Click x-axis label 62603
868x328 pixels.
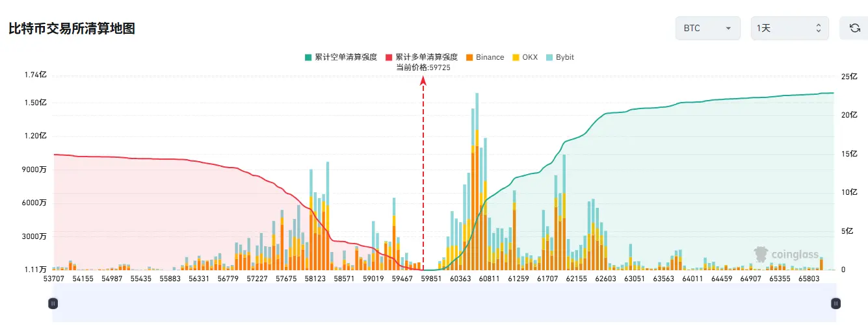pos(605,278)
